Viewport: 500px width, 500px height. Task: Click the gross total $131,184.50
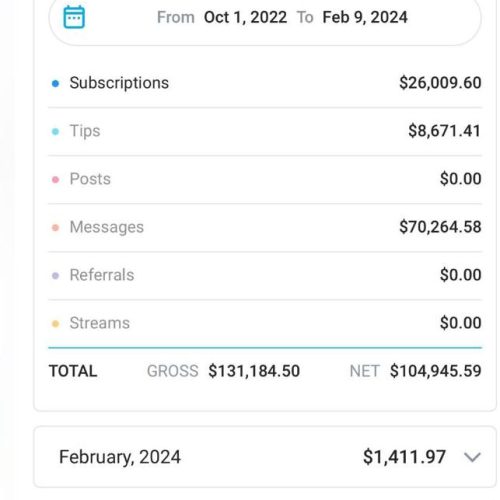pyautogui.click(x=254, y=371)
